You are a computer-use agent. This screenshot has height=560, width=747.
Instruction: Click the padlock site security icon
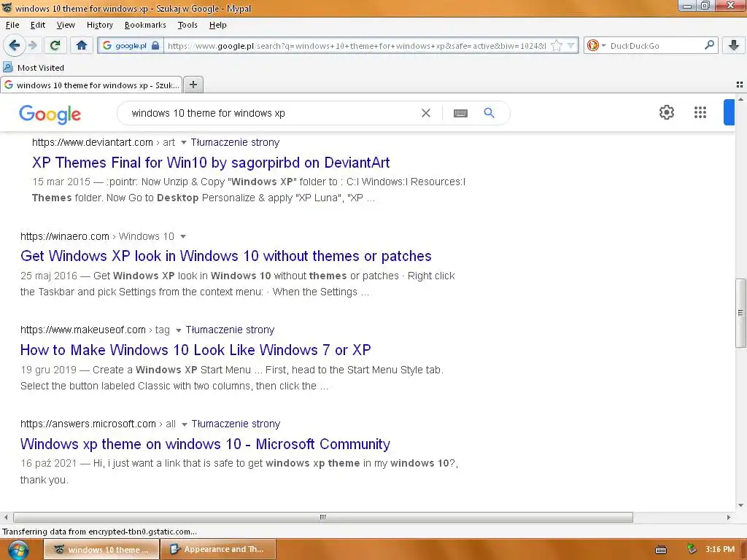155,46
